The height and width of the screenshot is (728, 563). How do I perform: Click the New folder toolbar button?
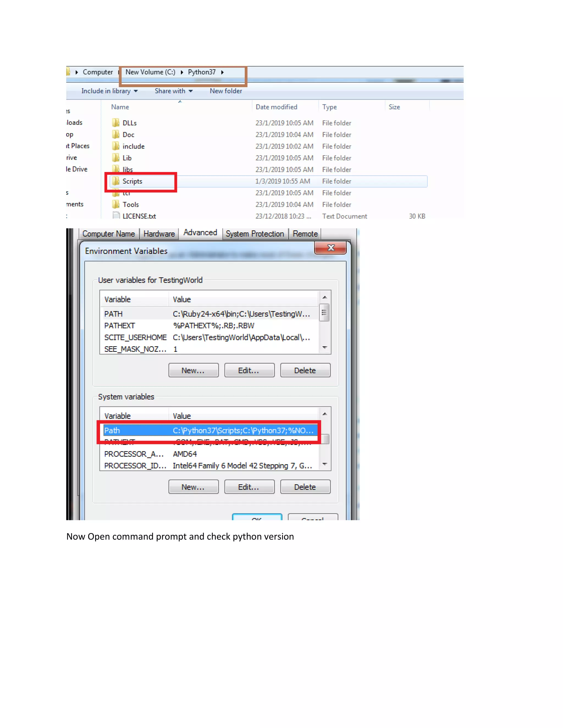[x=226, y=91]
